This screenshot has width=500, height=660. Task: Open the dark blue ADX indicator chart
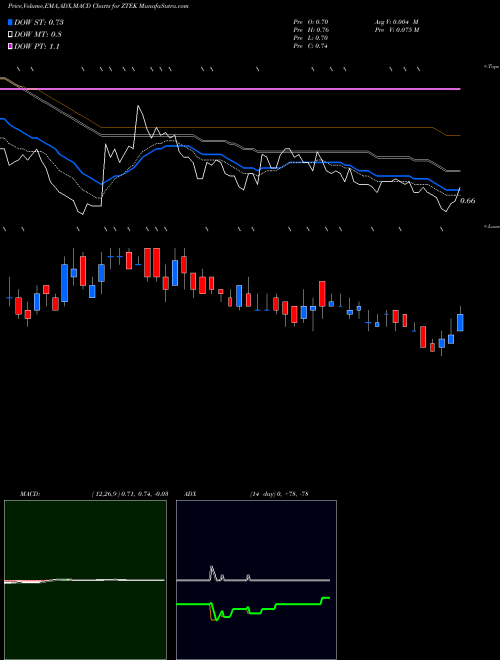tap(256, 580)
